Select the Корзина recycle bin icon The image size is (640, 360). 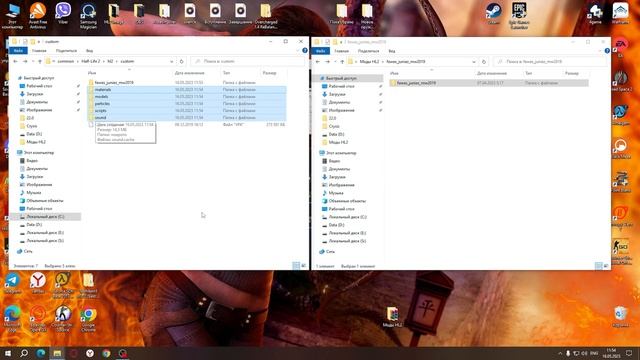[x=620, y=316]
